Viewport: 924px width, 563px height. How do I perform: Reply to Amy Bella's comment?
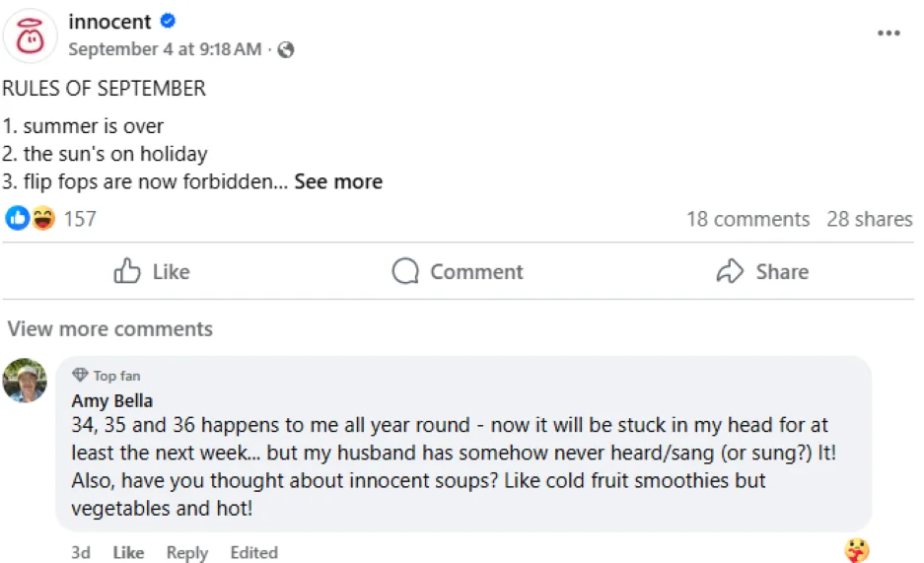187,552
